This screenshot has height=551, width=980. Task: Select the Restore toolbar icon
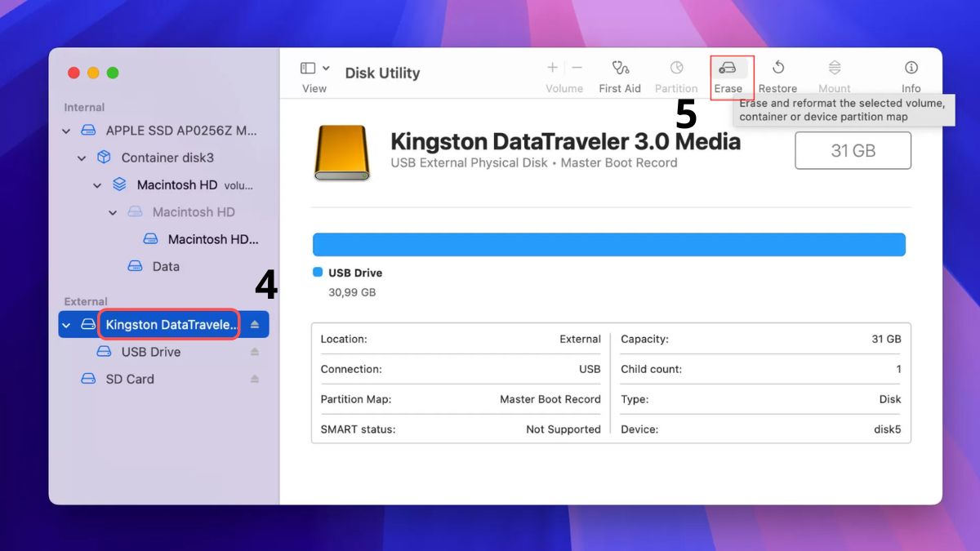(778, 73)
